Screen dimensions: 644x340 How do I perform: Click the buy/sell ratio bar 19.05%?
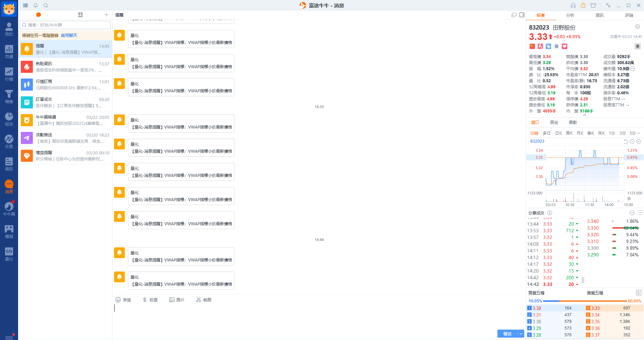tap(585, 301)
